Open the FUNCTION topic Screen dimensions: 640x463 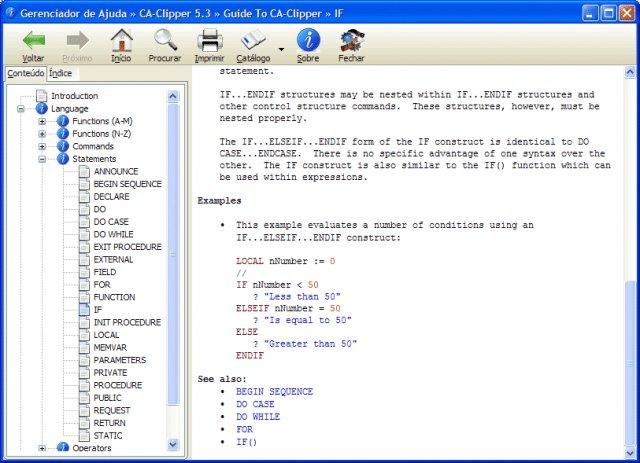click(x=114, y=297)
